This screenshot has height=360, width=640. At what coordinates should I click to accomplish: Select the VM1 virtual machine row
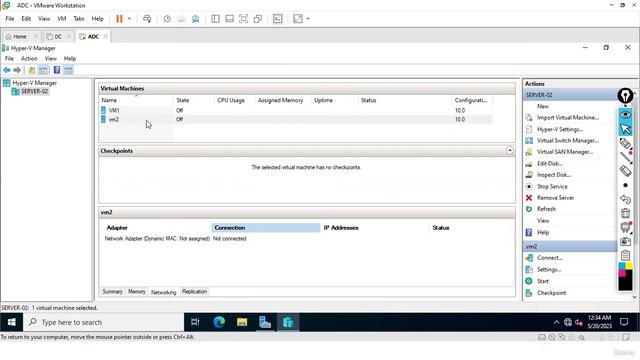[296, 110]
